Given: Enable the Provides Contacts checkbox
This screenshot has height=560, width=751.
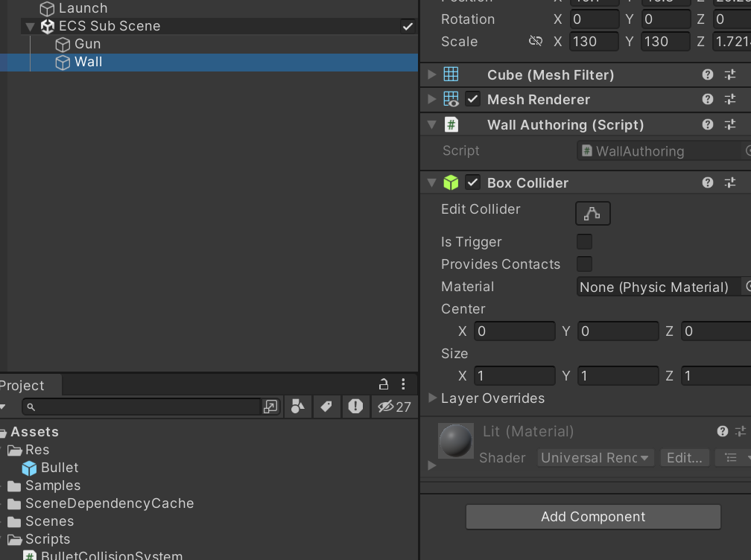Looking at the screenshot, I should coord(584,264).
